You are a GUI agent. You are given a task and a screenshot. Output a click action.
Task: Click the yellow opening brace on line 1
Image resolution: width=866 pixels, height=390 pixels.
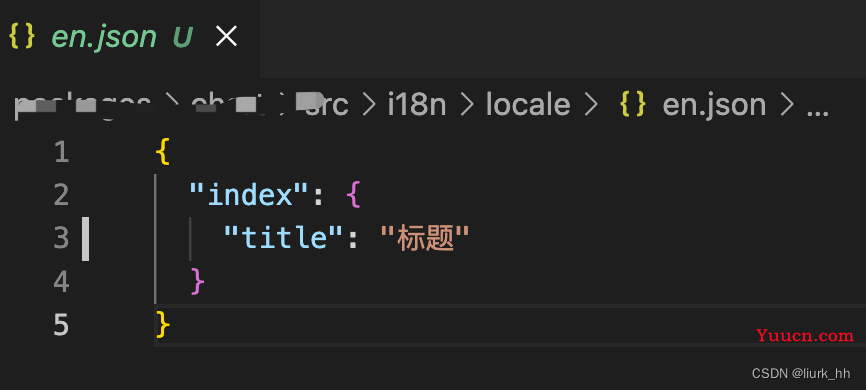pyautogui.click(x=162, y=152)
